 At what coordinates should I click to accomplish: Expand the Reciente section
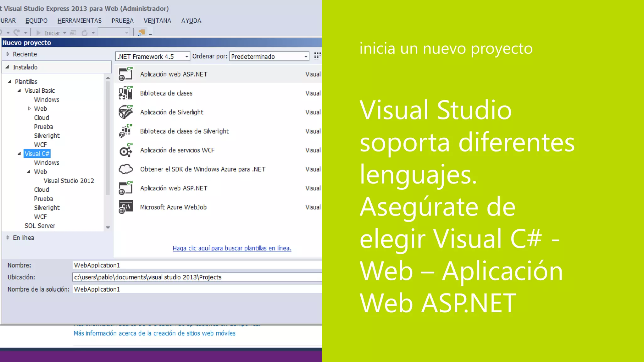click(x=8, y=54)
